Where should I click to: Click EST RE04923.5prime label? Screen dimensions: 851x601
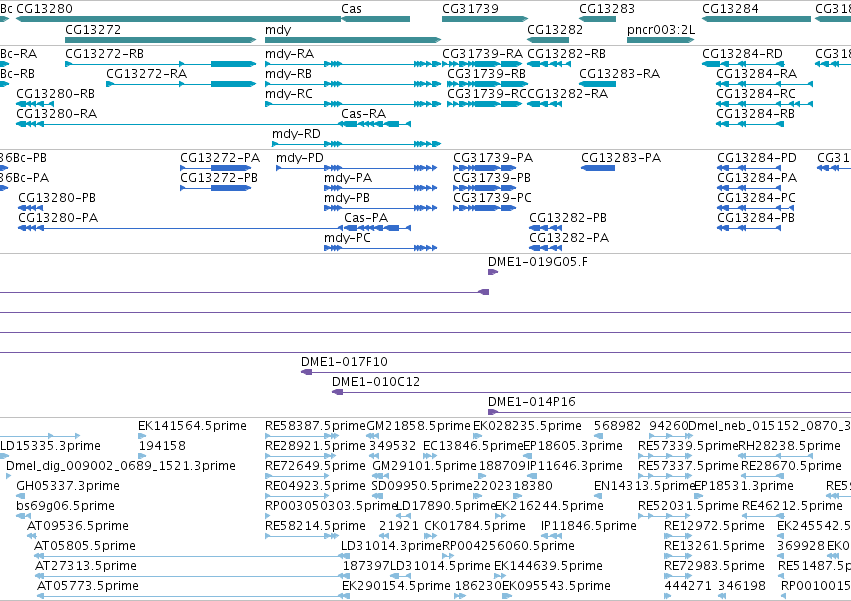pyautogui.click(x=315, y=486)
